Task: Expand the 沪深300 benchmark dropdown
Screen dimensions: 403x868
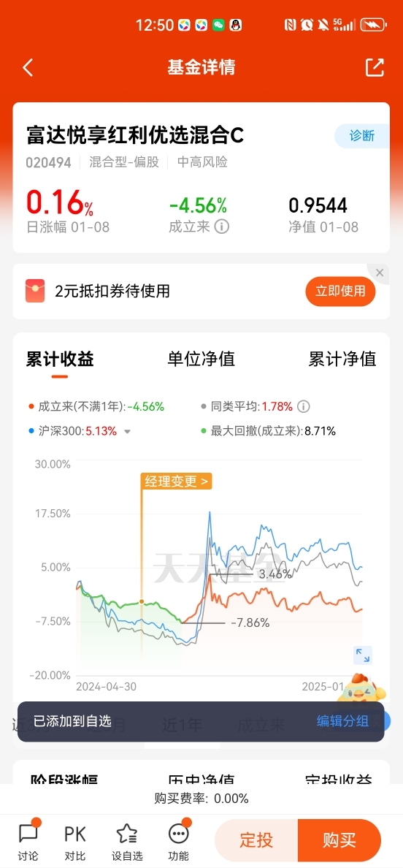Action: tap(127, 432)
